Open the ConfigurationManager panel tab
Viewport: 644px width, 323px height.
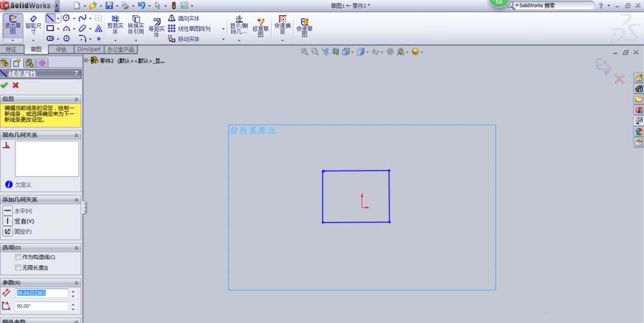click(30, 63)
